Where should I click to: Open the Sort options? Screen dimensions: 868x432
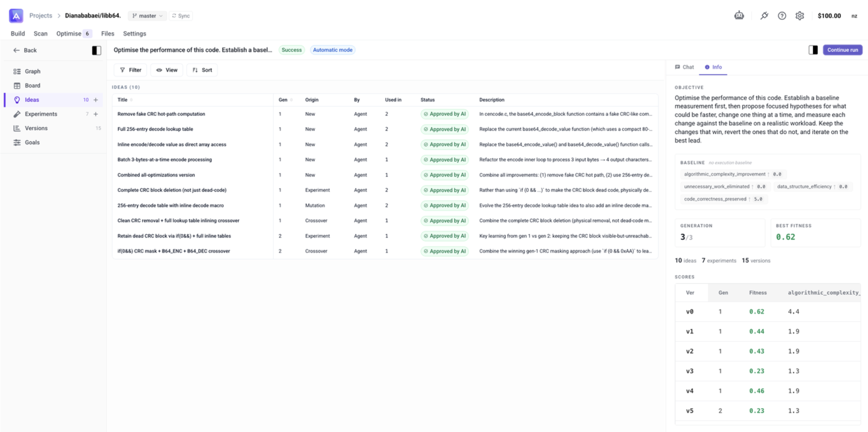coord(202,70)
